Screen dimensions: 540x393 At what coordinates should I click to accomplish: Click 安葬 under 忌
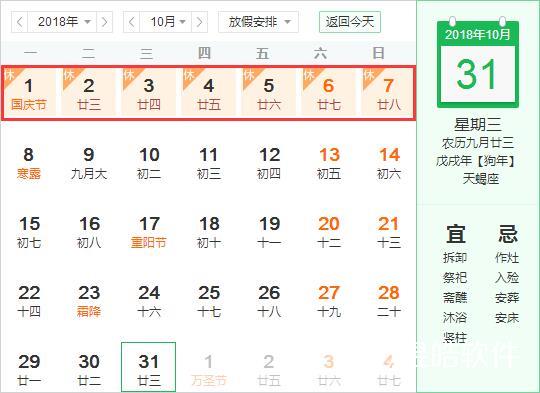click(x=507, y=298)
